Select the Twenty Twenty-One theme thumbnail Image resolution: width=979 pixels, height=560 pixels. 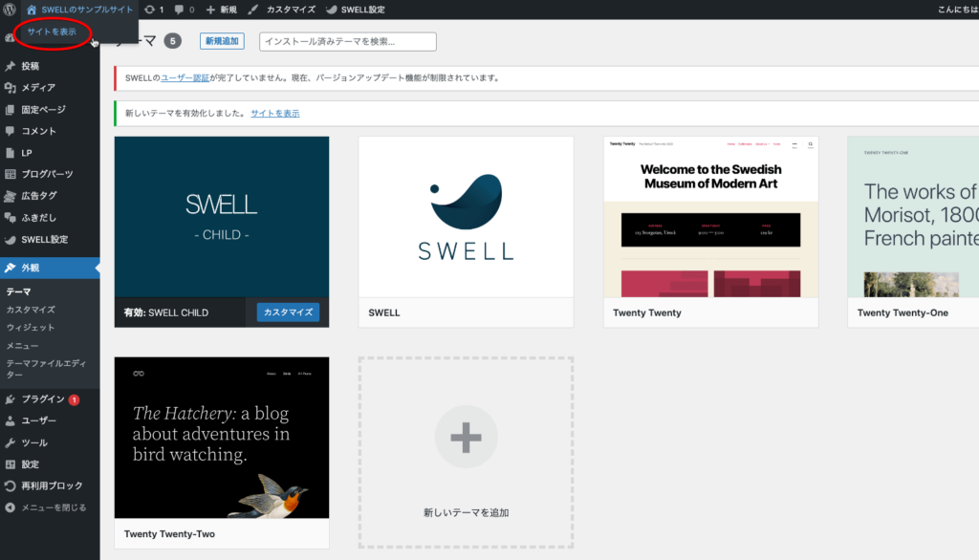[913, 217]
